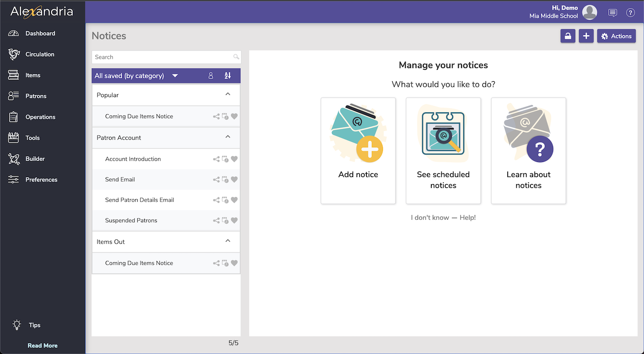644x354 pixels.
Task: Click the unlock padlock button beside Actions
Action: click(x=568, y=36)
